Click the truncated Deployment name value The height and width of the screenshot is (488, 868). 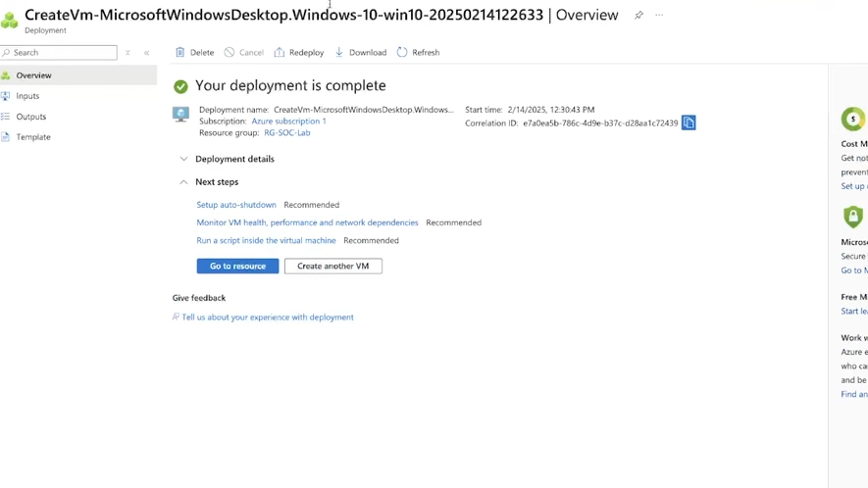[x=364, y=110]
